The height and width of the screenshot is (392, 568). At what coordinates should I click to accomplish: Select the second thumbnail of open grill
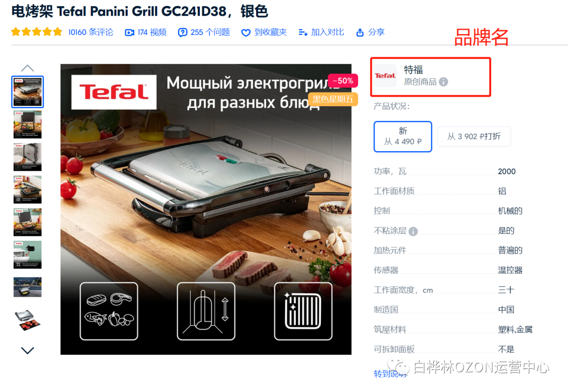tap(27, 125)
